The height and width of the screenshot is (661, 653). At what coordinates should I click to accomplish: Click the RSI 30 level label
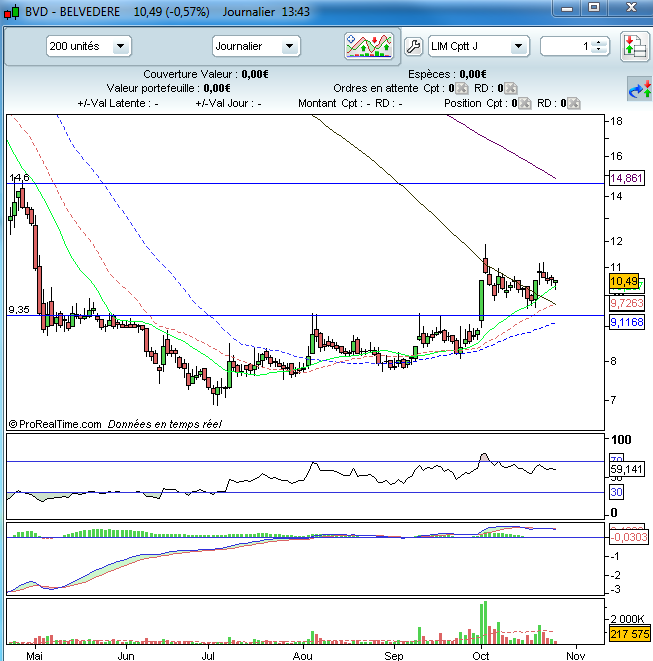click(616, 492)
